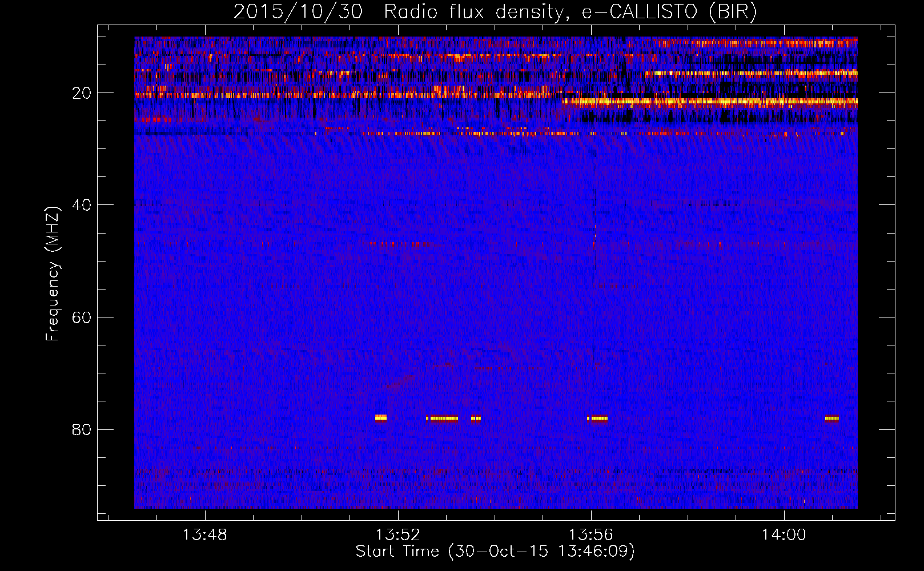
Task: Click the '14:00' time tick label
Action: [784, 535]
